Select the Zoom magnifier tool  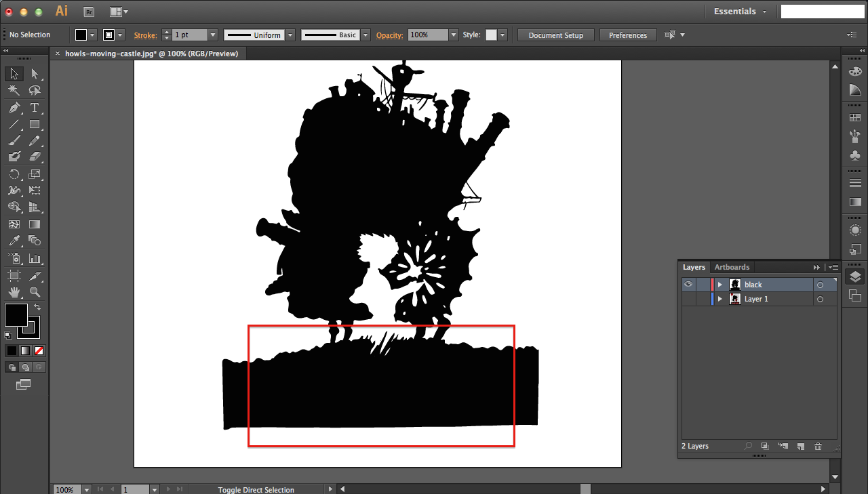tap(35, 293)
